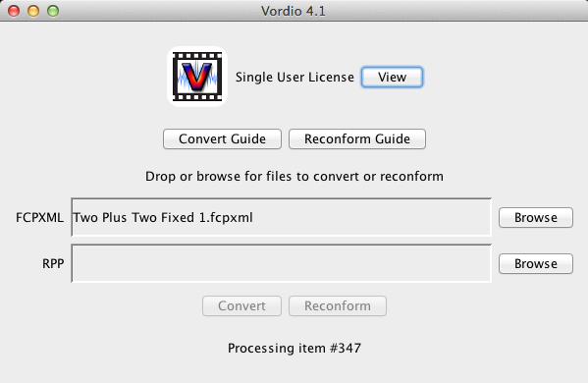Click the RPP field label
This screenshot has height=383, width=588.
click(53, 264)
